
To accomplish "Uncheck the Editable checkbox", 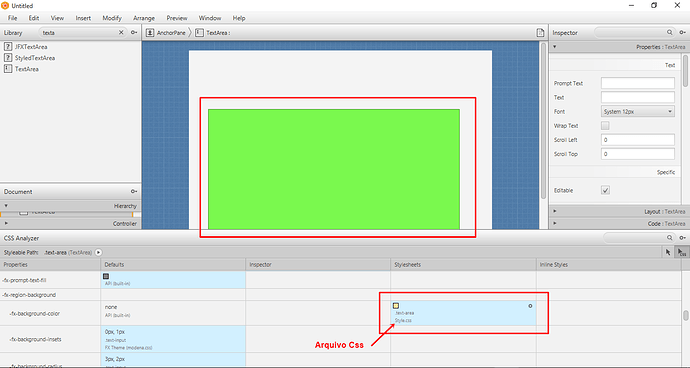I will (x=606, y=191).
